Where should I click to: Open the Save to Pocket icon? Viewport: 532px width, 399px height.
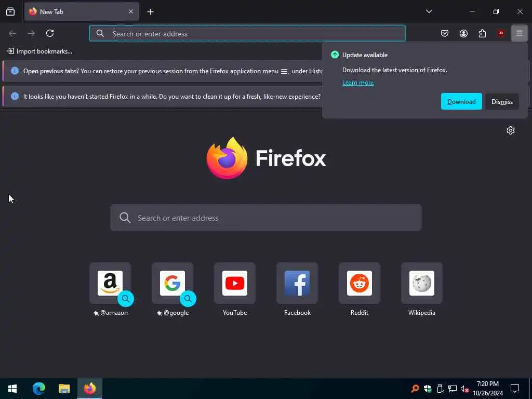(445, 33)
